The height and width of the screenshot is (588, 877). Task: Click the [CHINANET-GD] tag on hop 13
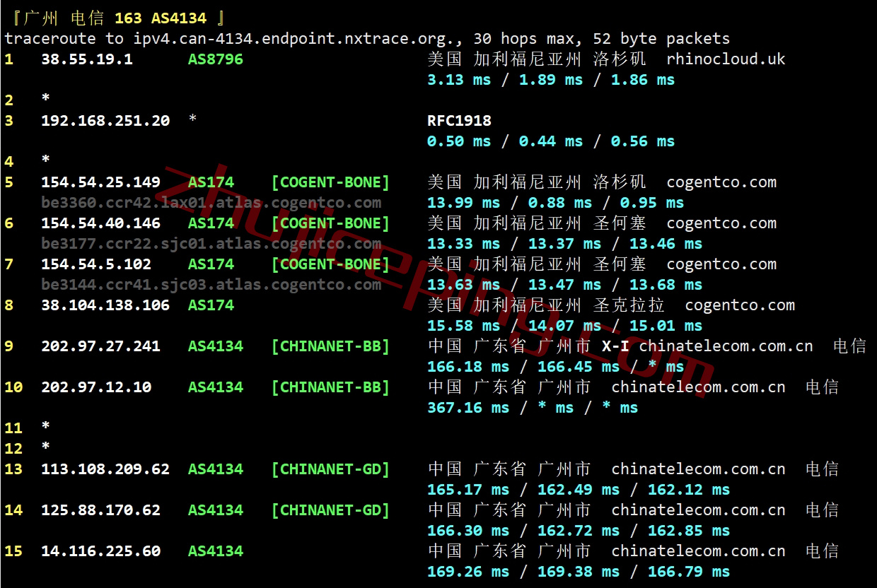click(x=330, y=469)
